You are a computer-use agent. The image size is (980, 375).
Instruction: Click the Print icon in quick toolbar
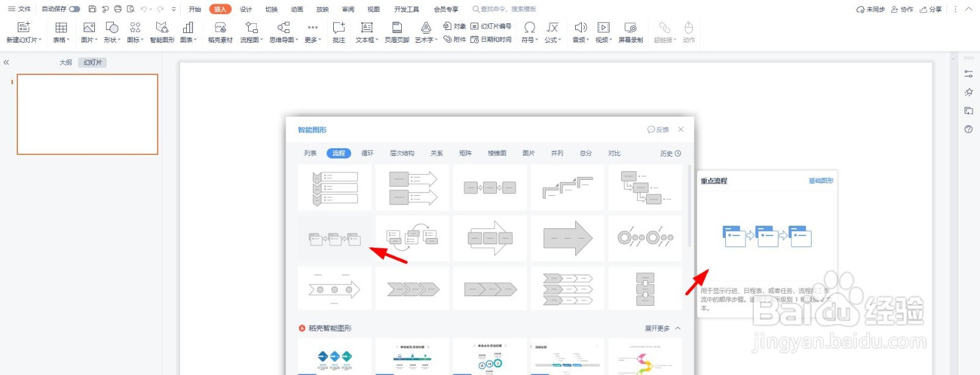point(118,9)
